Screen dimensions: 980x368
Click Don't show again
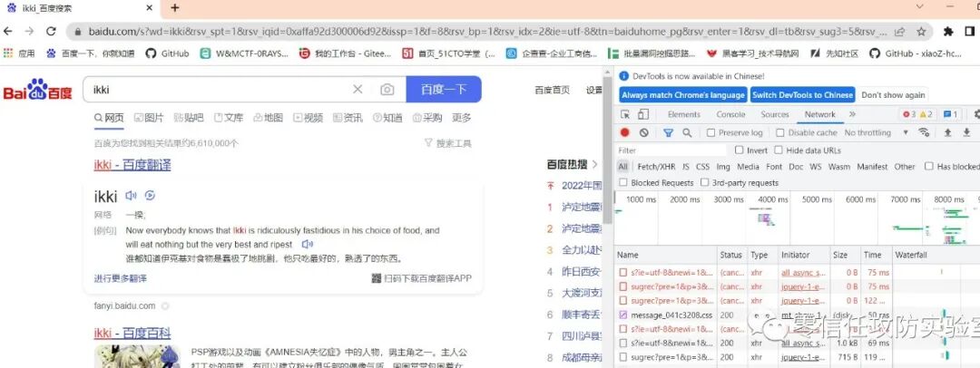(x=893, y=95)
